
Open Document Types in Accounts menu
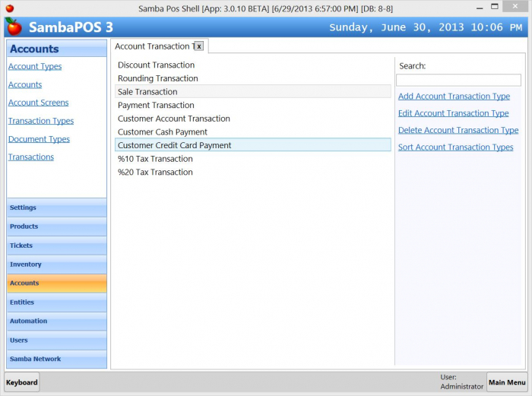click(39, 139)
